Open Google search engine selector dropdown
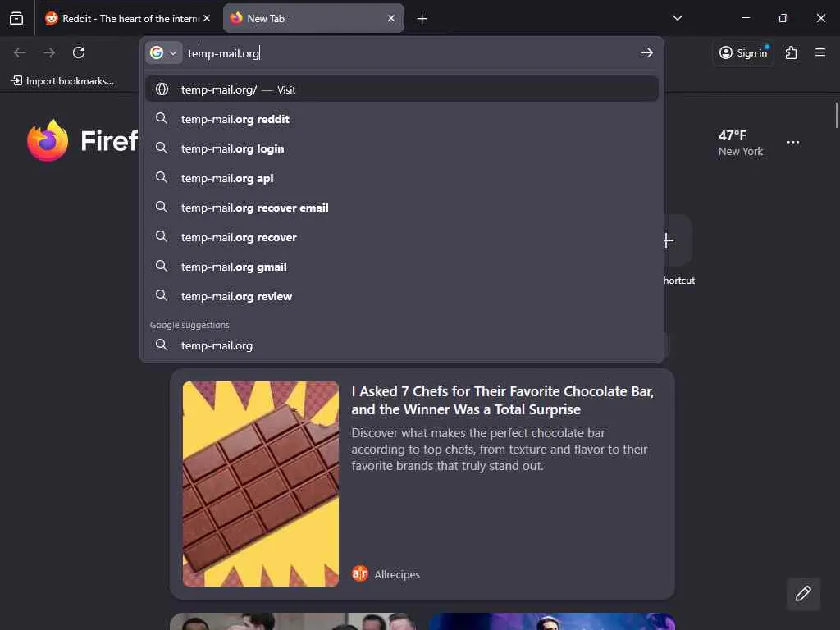 click(164, 53)
